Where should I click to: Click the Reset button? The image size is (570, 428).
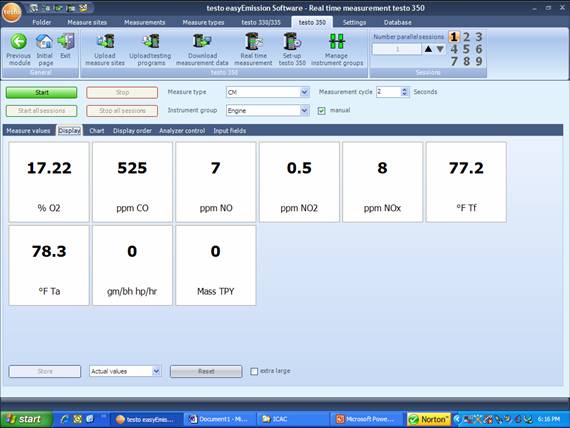(x=206, y=371)
